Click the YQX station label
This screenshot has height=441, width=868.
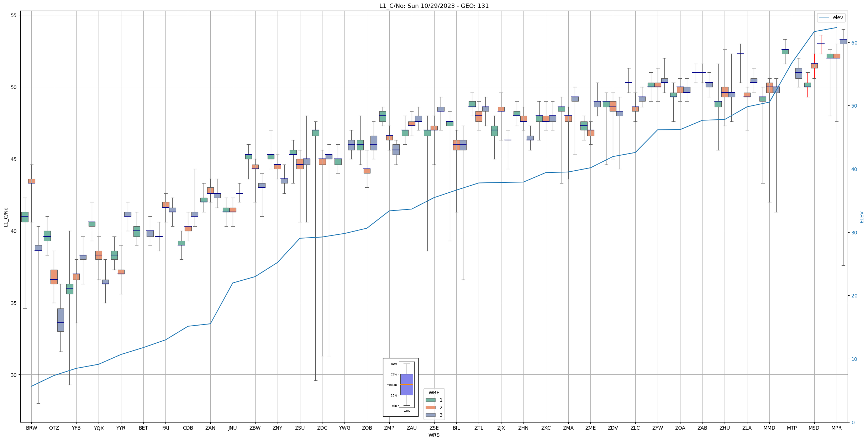pos(99,428)
